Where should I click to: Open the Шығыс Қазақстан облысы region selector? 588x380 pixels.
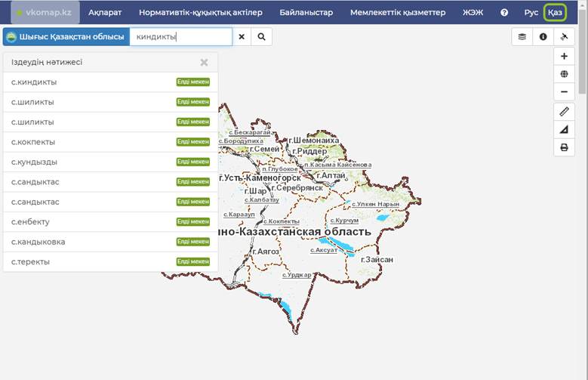tap(66, 36)
